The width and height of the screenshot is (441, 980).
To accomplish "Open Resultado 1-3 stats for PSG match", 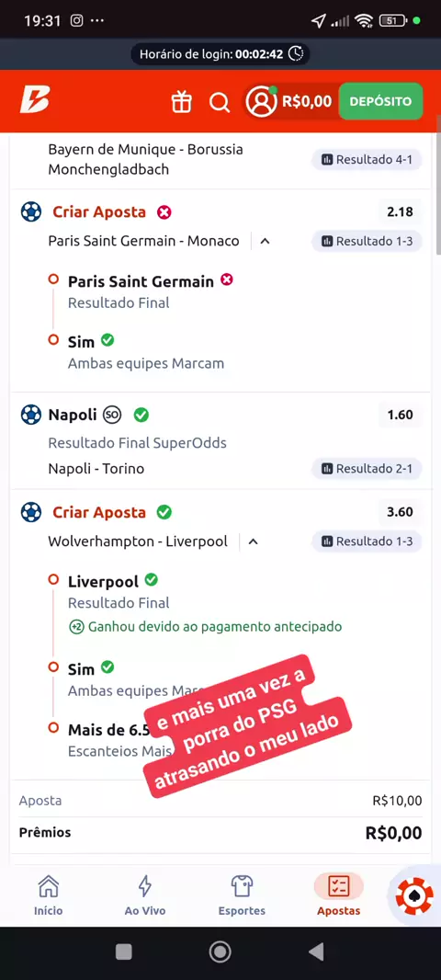I will pyautogui.click(x=367, y=241).
